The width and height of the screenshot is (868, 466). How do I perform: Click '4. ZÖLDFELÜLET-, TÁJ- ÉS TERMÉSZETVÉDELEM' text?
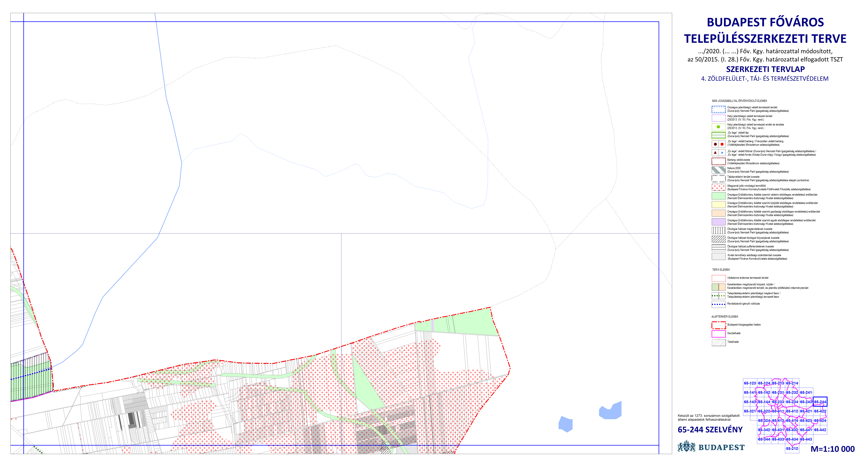point(765,79)
